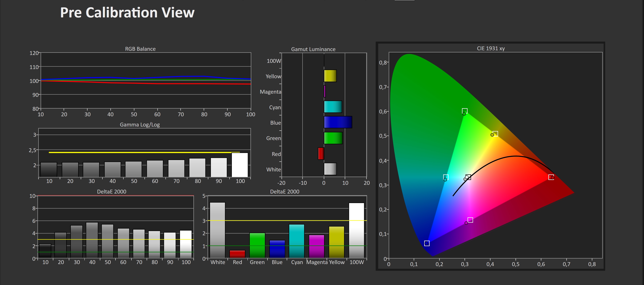Click the 100 bar in Gamma Log/Log chart
The height and width of the screenshot is (285, 644).
click(240, 165)
